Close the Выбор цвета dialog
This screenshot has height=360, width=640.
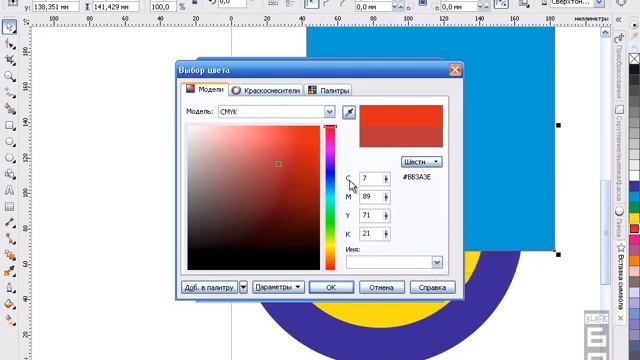[x=455, y=70]
